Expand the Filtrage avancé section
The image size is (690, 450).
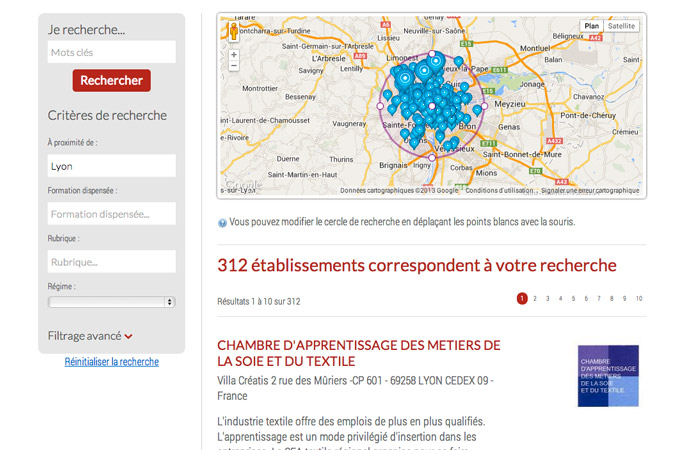(90, 336)
